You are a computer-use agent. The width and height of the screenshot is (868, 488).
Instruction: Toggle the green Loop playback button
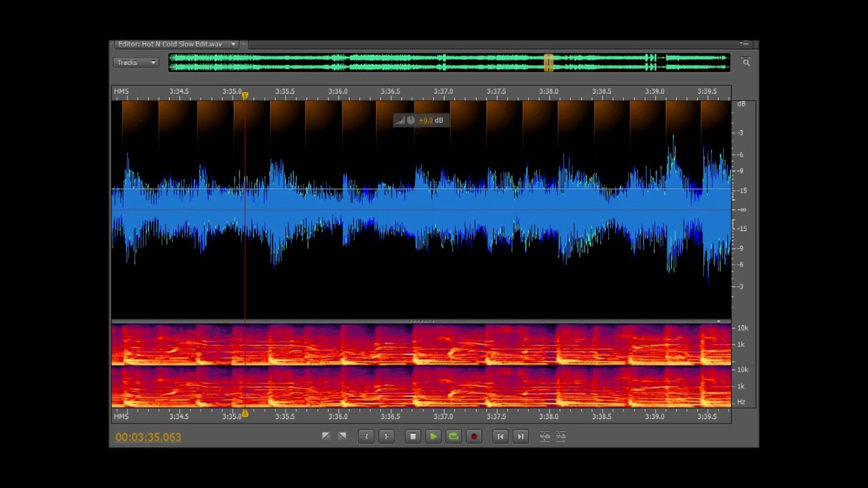[454, 436]
